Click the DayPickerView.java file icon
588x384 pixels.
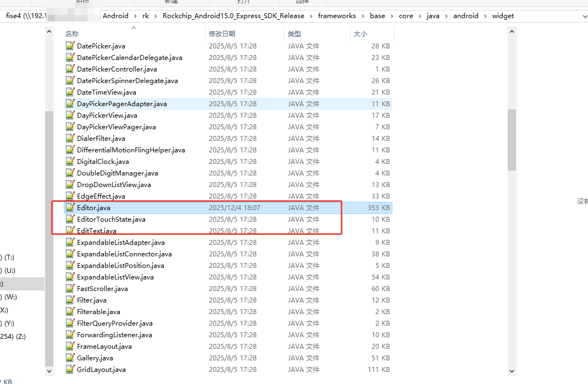(70, 115)
